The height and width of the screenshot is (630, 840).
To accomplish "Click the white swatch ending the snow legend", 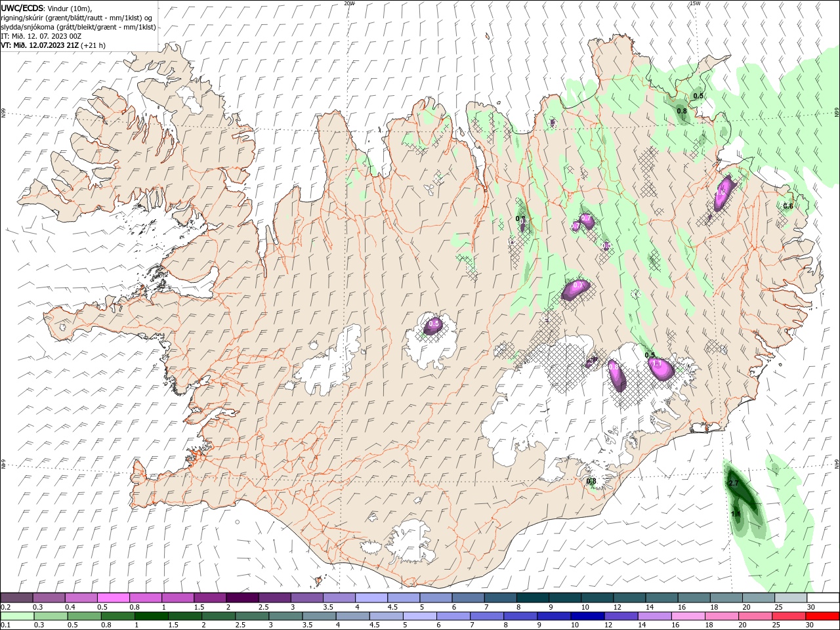I will click(x=822, y=598).
